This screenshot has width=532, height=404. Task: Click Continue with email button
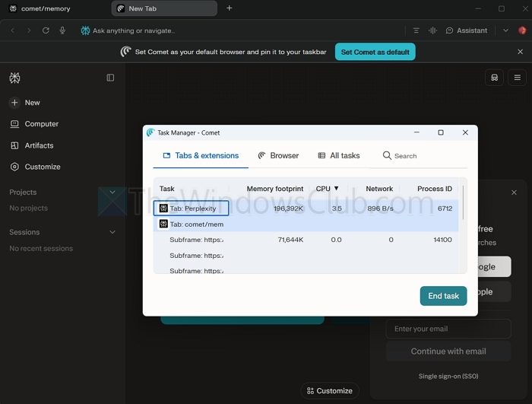(448, 351)
